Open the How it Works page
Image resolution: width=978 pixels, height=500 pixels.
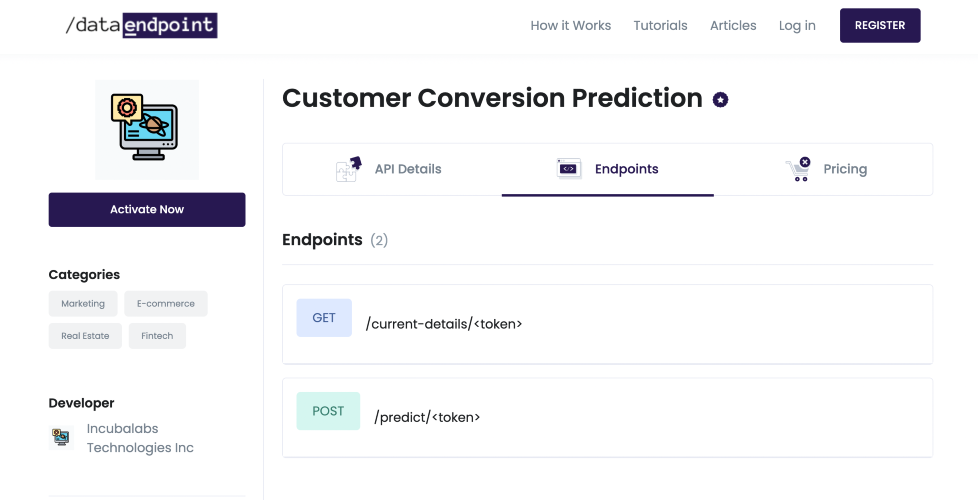pyautogui.click(x=571, y=26)
